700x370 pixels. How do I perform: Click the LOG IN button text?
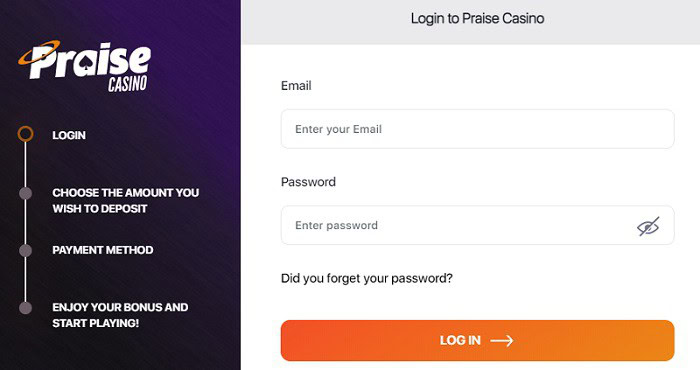point(460,341)
